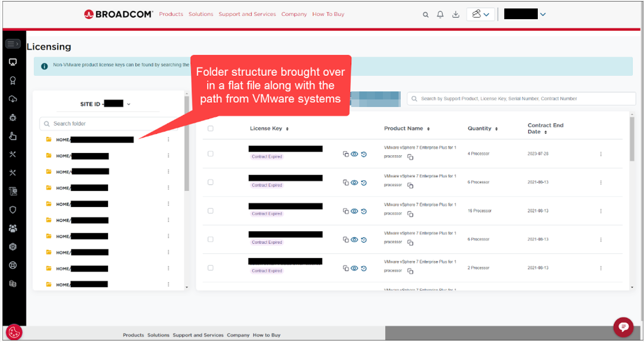This screenshot has width=644, height=342.
Task: Open the lifebuoy support sidebar icon
Action: point(12,265)
